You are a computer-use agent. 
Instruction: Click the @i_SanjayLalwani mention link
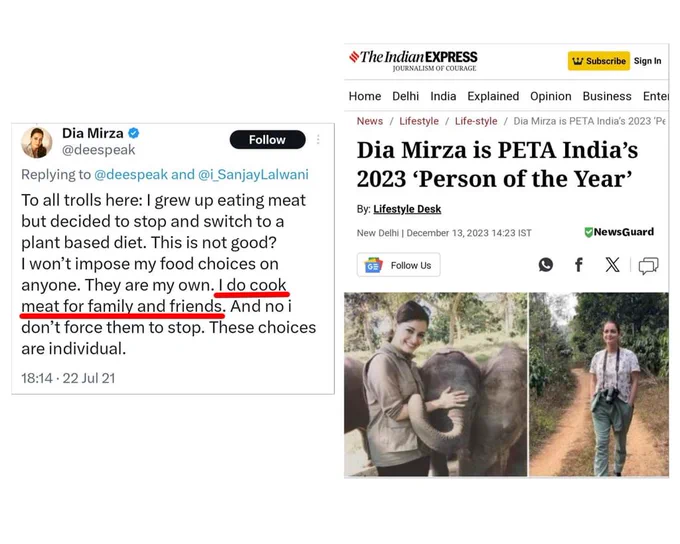pyautogui.click(x=253, y=174)
